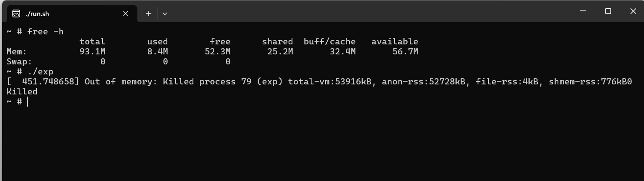
Task: Click the 'Killed' output line
Action: 22,91
